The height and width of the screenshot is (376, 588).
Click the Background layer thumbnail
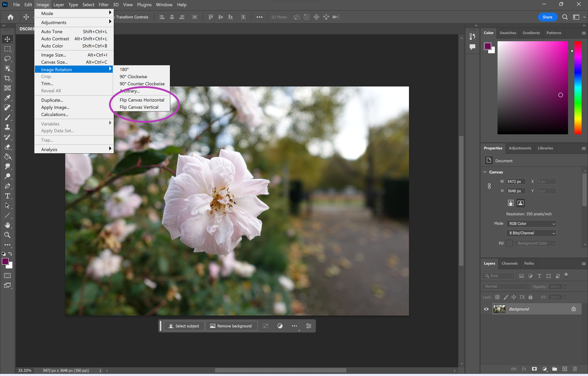[499, 309]
